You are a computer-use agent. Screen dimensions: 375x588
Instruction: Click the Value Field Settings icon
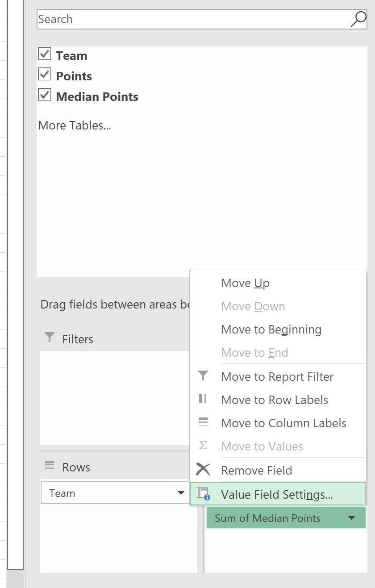coord(203,494)
